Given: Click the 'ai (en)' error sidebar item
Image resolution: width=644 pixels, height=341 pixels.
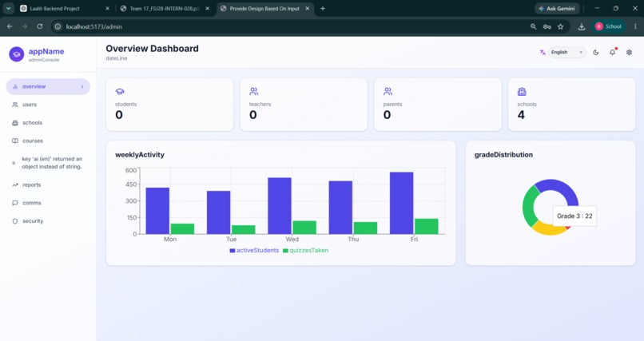Looking at the screenshot, I should (48, 163).
